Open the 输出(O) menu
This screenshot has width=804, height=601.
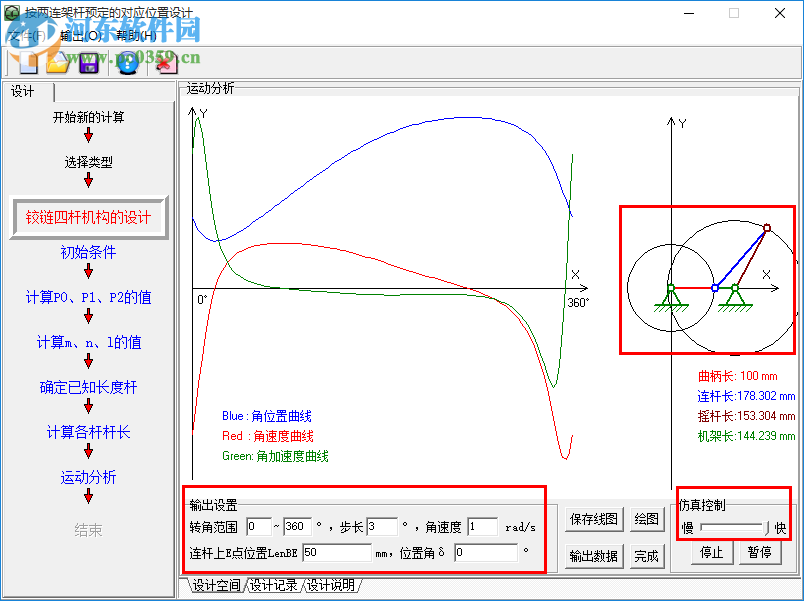[81, 35]
